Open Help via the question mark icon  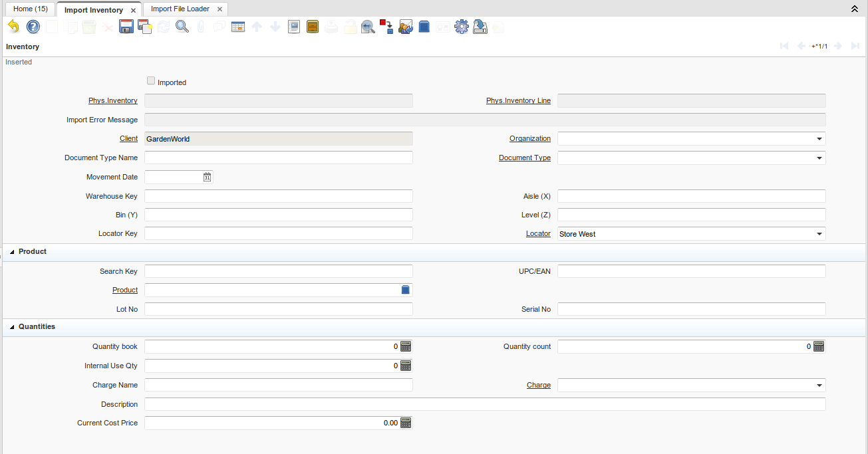(x=33, y=27)
